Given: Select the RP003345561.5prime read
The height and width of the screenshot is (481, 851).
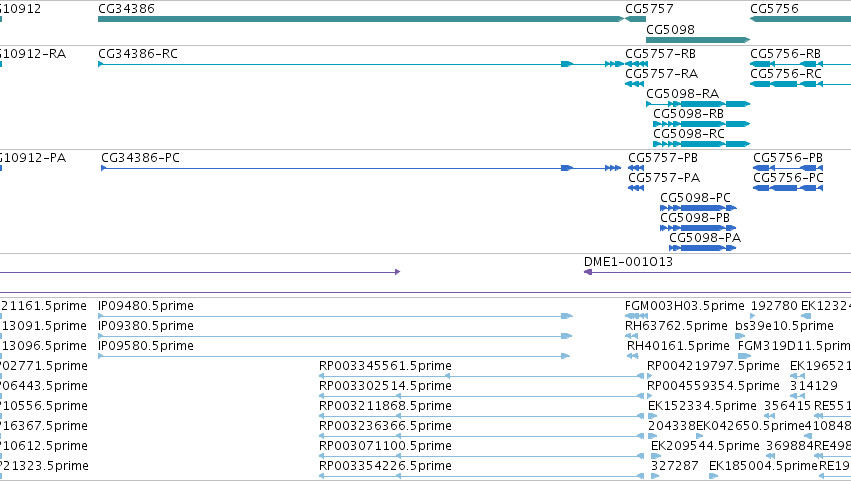Looking at the screenshot, I should [x=481, y=376].
